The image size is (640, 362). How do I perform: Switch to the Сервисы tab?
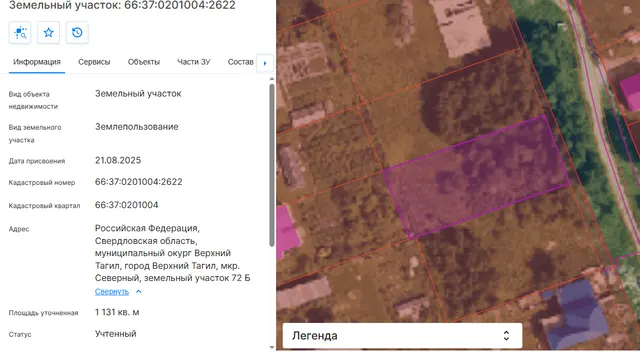(x=94, y=62)
